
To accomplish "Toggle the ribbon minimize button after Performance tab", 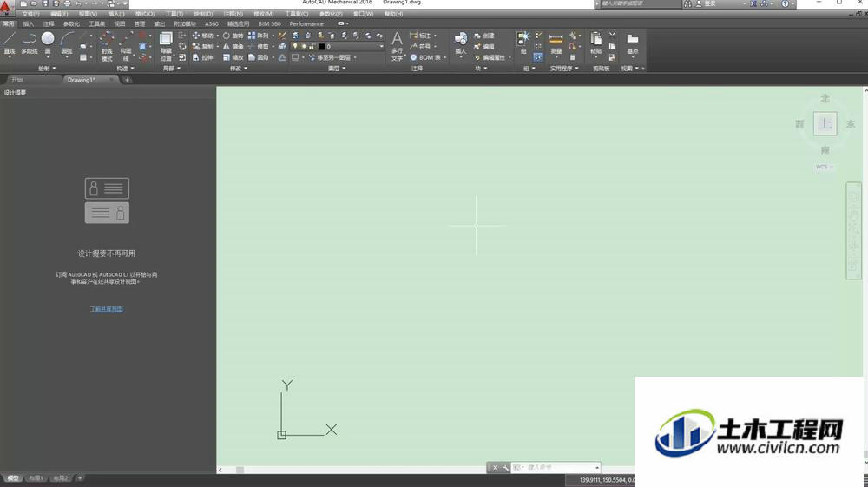I will [x=341, y=23].
